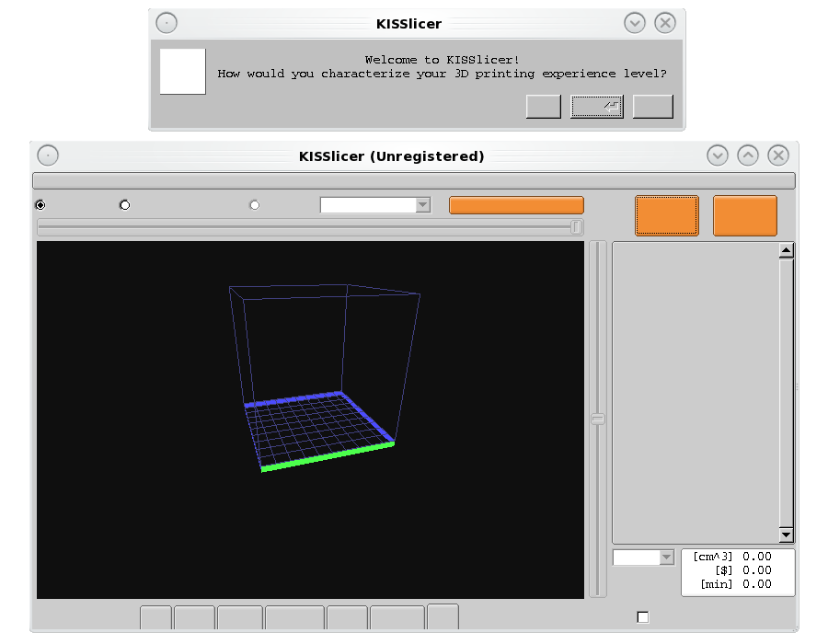The height and width of the screenshot is (644, 828).
Task: Click the '[$] 0.00' cost readout
Action: click(x=743, y=570)
